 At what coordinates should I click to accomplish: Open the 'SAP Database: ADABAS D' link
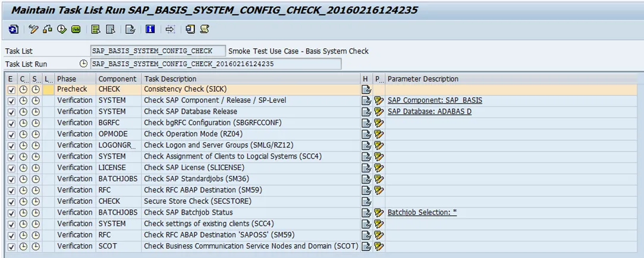(429, 112)
